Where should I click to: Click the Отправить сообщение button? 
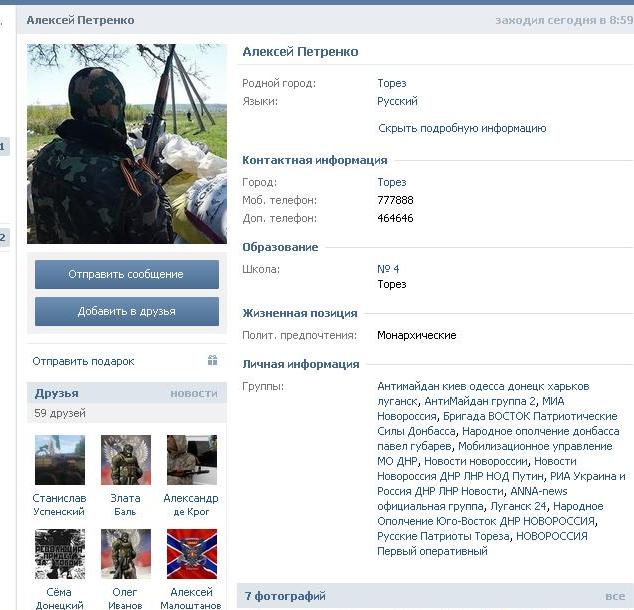point(127,274)
